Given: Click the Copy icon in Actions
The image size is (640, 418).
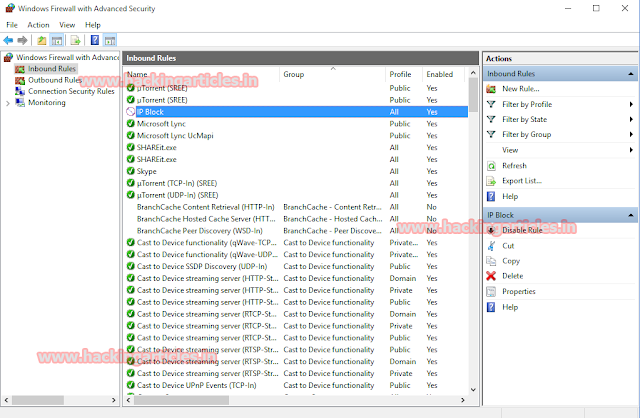Looking at the screenshot, I should click(x=491, y=261).
